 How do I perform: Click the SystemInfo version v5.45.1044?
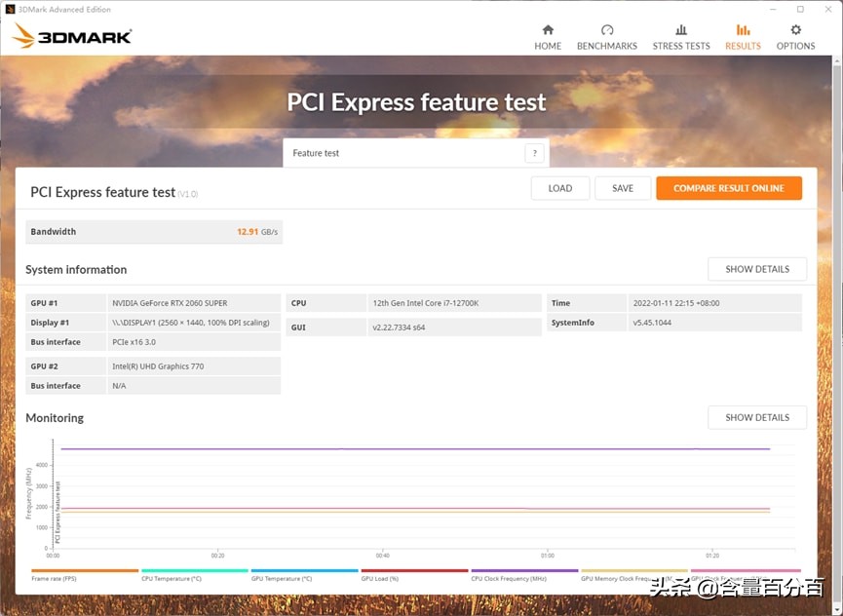pyautogui.click(x=652, y=323)
